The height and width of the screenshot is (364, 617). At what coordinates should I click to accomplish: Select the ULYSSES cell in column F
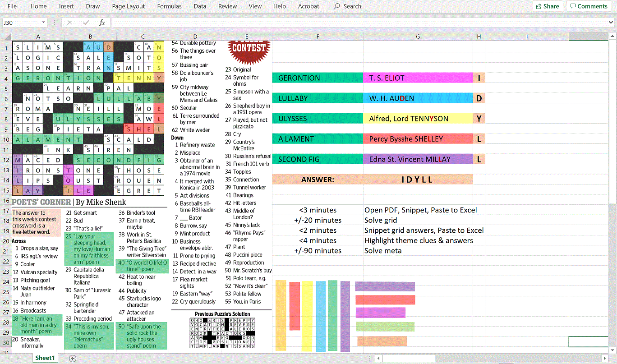pyautogui.click(x=318, y=119)
